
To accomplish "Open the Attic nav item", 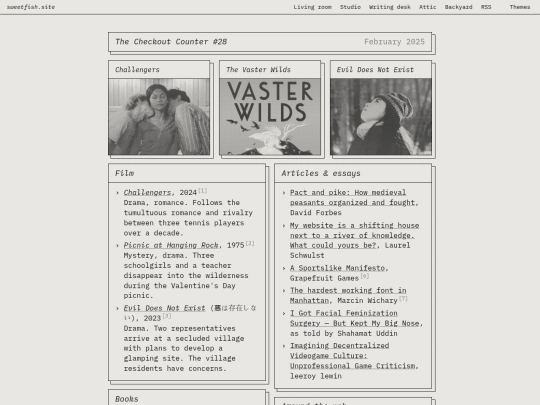I will click(427, 7).
